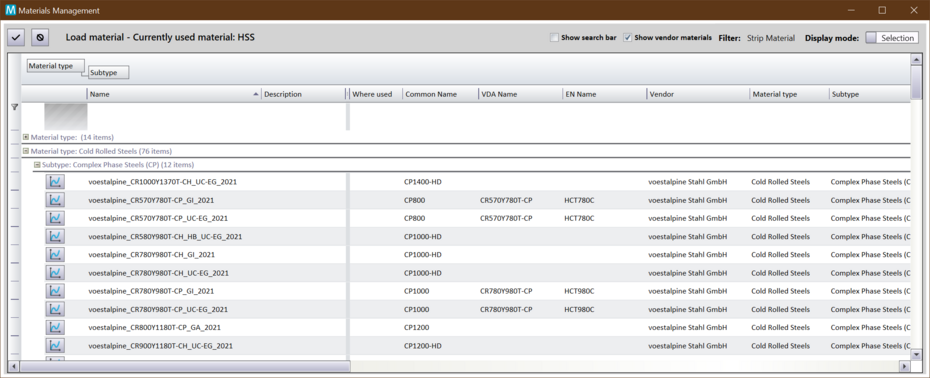Image resolution: width=930 pixels, height=378 pixels.
Task: Open curve icon for CR900Y1180T-CH_UC-EG_2021
Action: (55, 345)
